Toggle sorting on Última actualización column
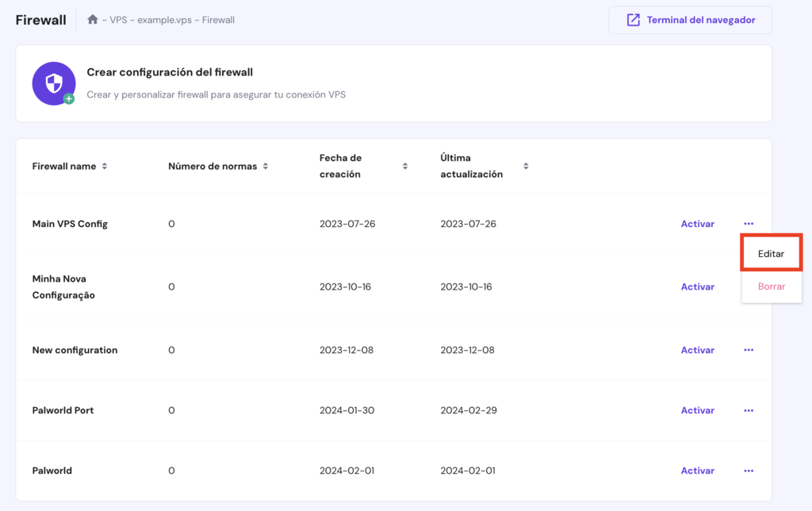The image size is (812, 511). click(525, 166)
